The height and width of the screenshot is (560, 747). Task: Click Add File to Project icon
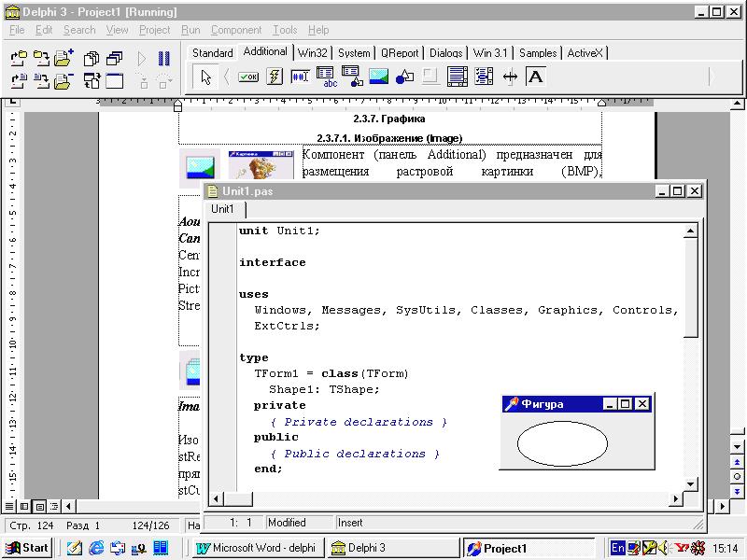pyautogui.click(x=63, y=59)
